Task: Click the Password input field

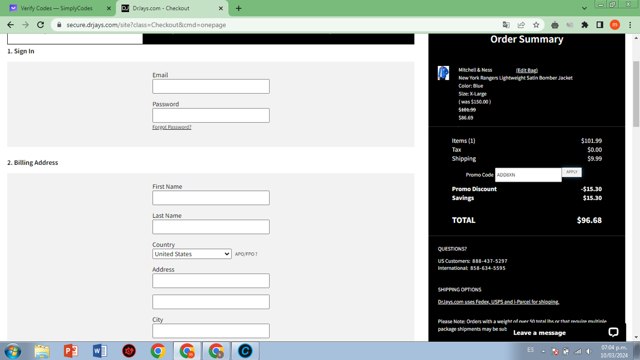Action: coord(211,115)
